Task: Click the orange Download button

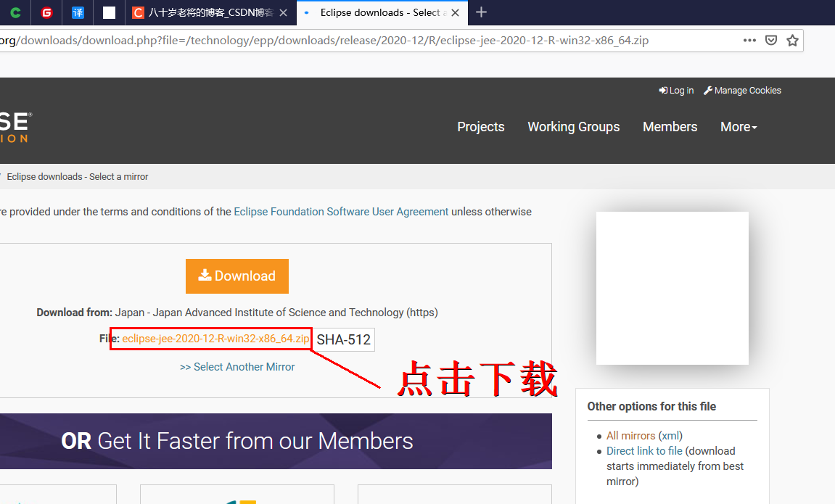Action: (x=237, y=276)
